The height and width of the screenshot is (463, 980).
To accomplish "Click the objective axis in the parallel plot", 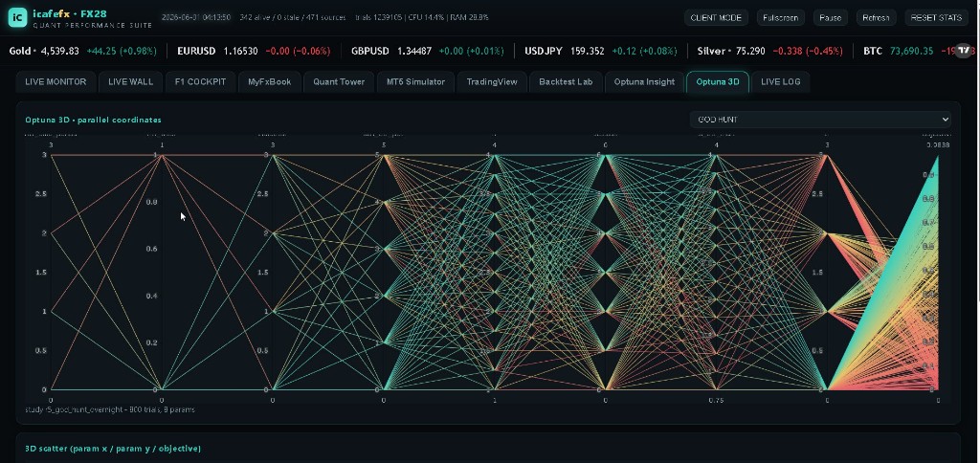I will coord(938,273).
